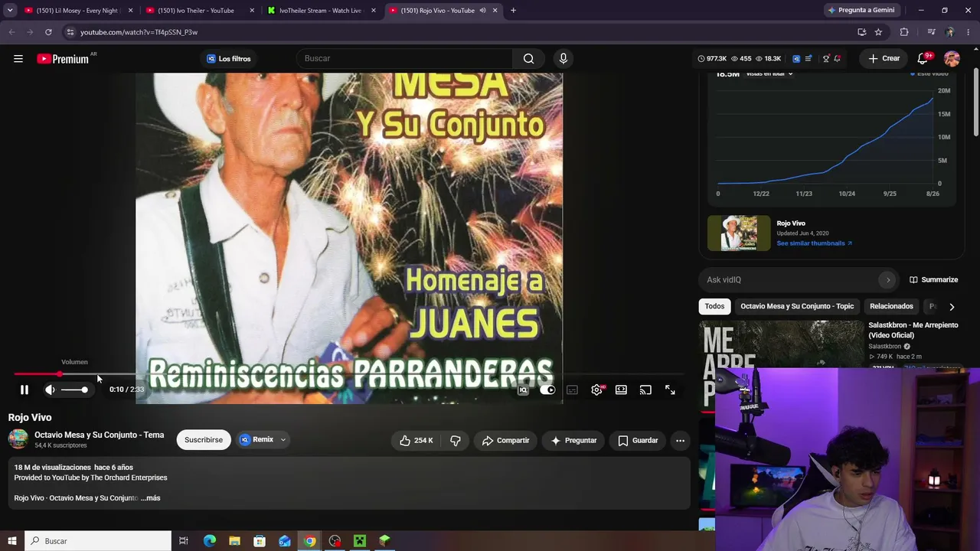This screenshot has width=980, height=551.
Task: Like the video with 254 K likes
Action: 416,440
